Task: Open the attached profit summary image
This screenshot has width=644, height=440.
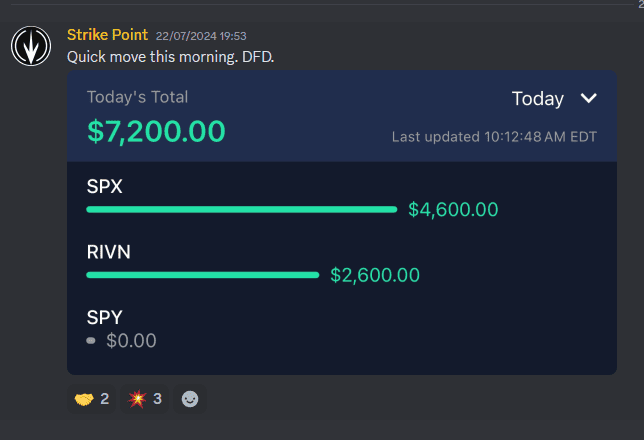Action: point(342,222)
